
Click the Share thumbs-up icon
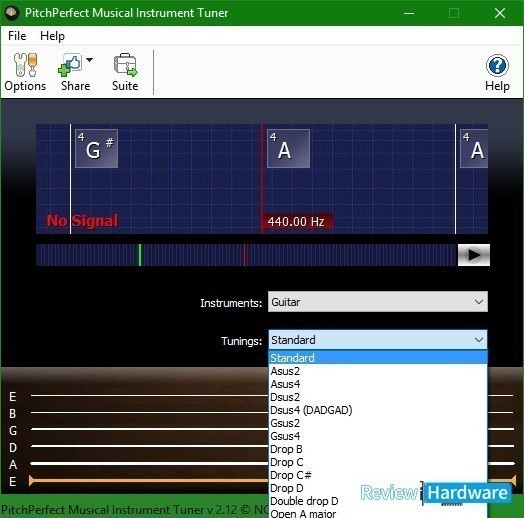coord(70,64)
